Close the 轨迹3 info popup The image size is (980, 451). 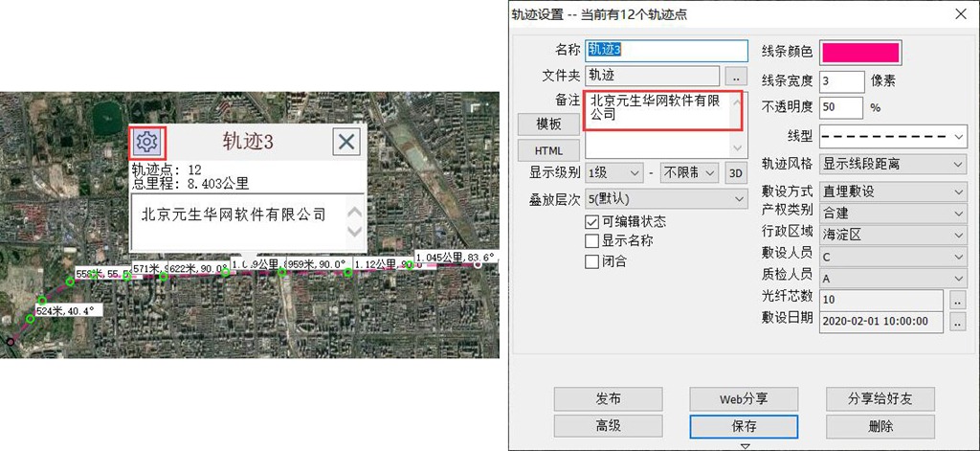click(346, 142)
